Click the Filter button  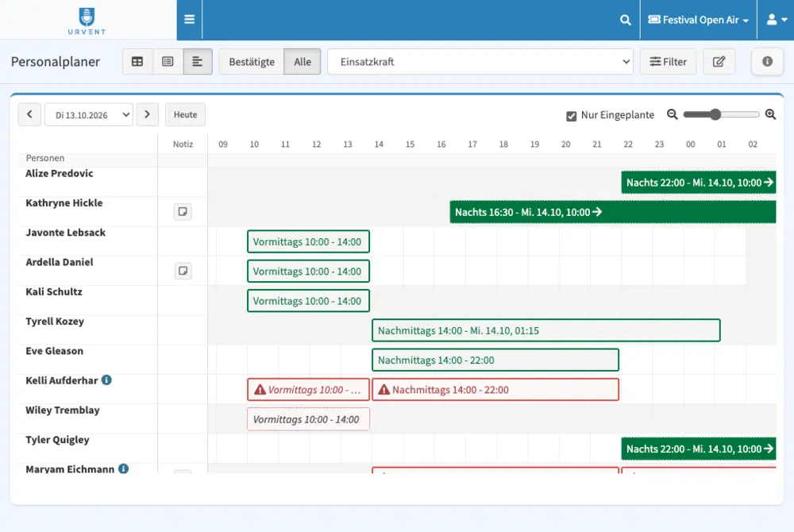click(x=668, y=62)
